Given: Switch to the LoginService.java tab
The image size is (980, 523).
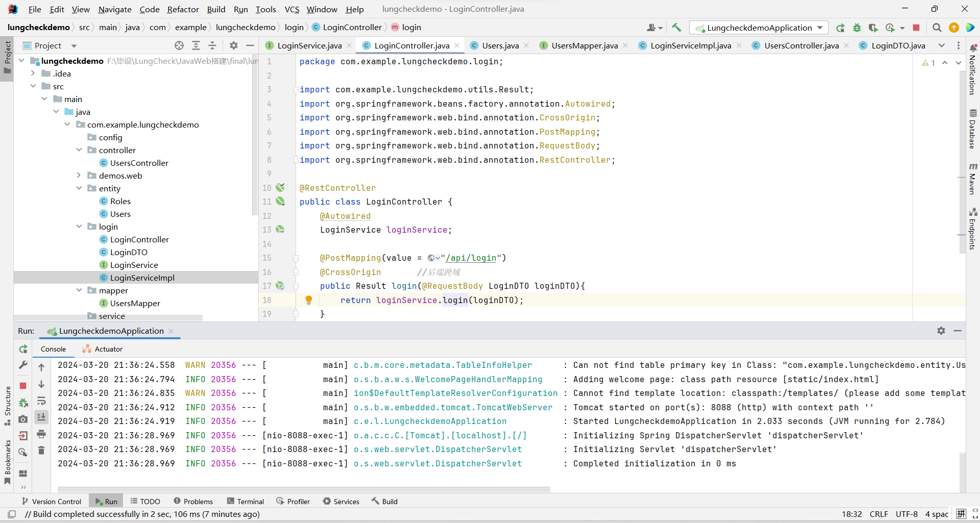Looking at the screenshot, I should pos(309,45).
